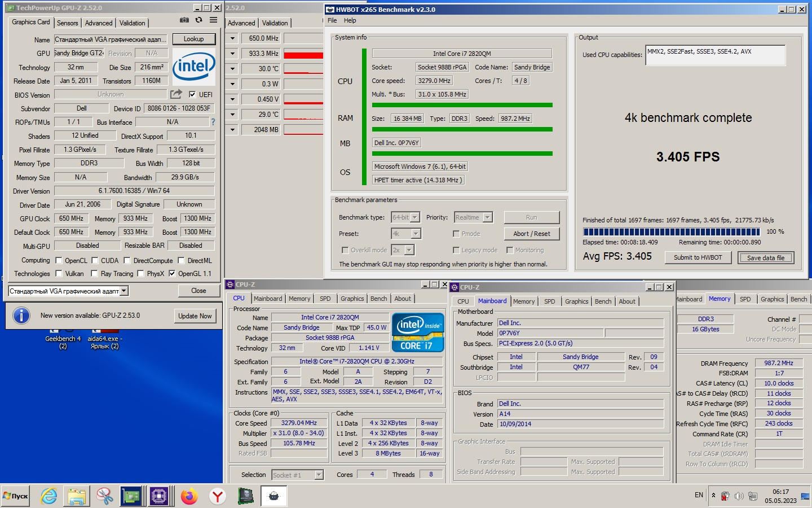812x508 pixels.
Task: Click the Update Now button
Action: click(195, 316)
